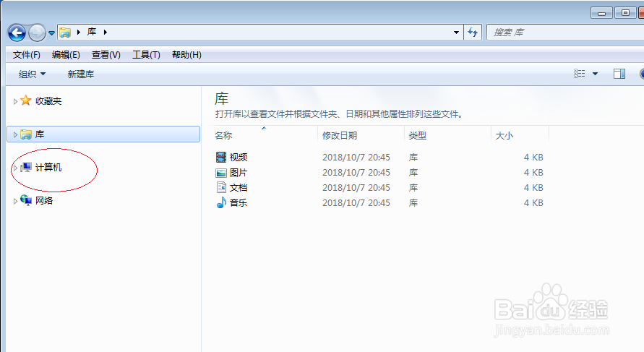This screenshot has height=352, width=644.
Task: Open the 组织 dropdown
Action: coord(32,74)
